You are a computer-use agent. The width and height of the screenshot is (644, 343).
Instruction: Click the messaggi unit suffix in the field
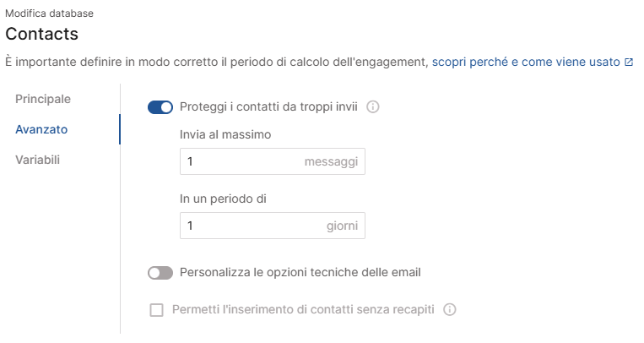point(331,161)
